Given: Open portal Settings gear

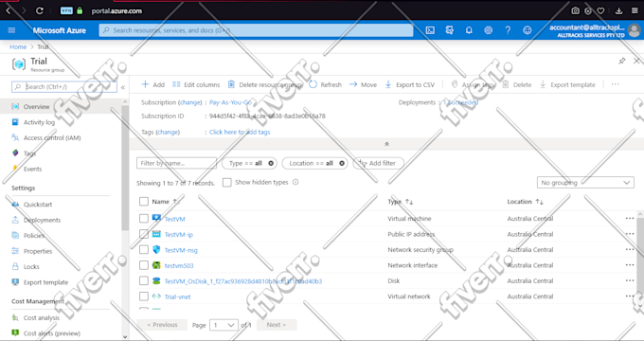Looking at the screenshot, I should (x=488, y=30).
